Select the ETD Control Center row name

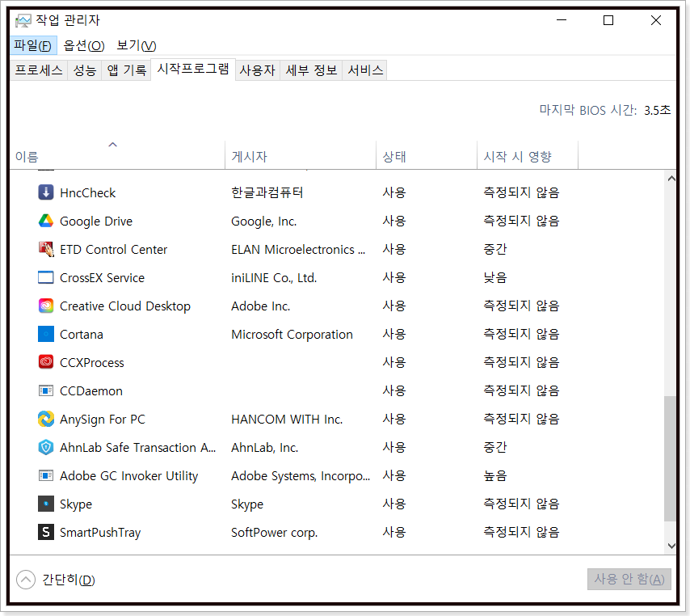click(114, 250)
